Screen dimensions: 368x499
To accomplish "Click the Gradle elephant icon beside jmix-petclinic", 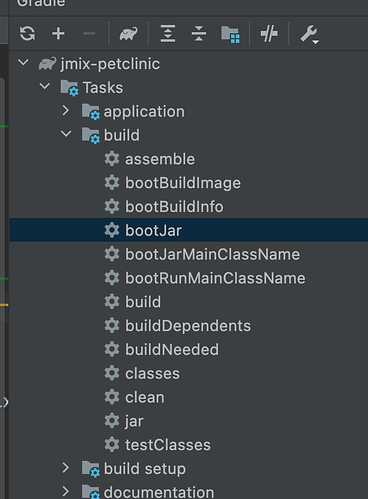I will point(47,64).
